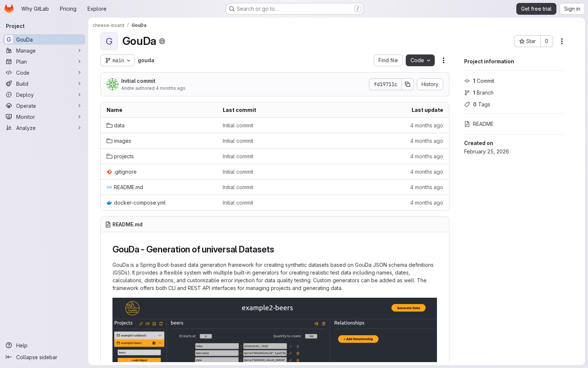The image size is (588, 368).
Task: Copy the commit SHA with copy icon
Action: (408, 84)
